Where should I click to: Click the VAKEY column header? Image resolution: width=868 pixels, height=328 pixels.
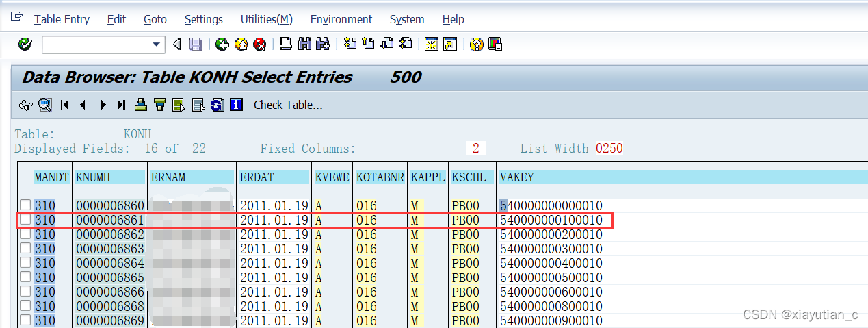pyautogui.click(x=683, y=177)
